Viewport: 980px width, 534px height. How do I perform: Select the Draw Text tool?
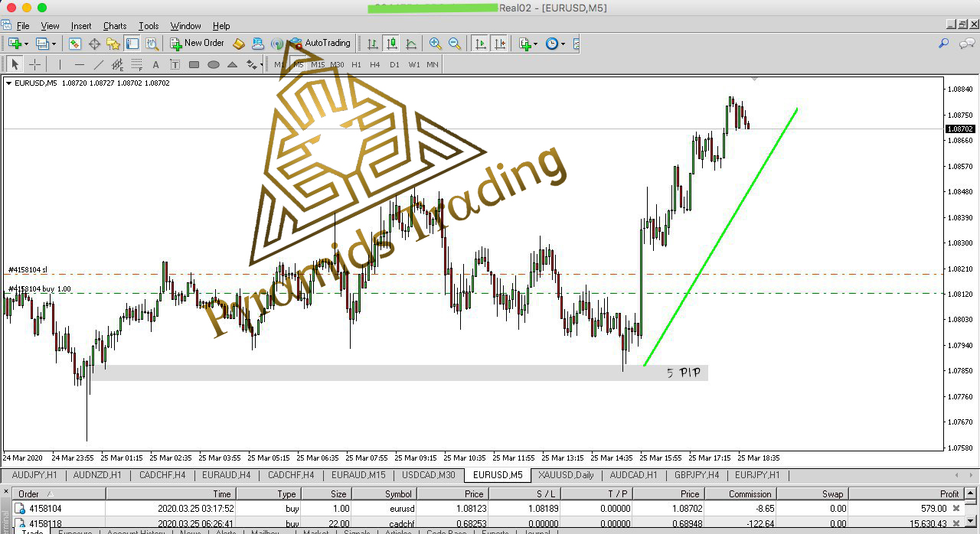156,65
